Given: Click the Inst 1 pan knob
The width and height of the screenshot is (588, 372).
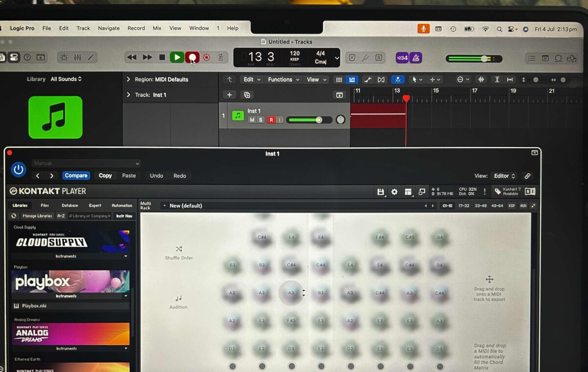Looking at the screenshot, I should (x=340, y=119).
